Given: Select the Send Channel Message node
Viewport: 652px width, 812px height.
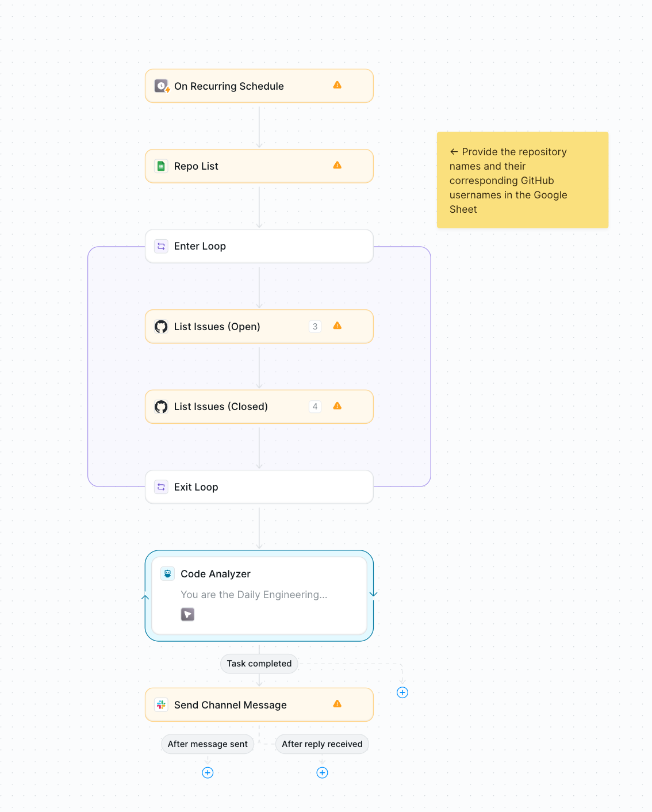Looking at the screenshot, I should pyautogui.click(x=259, y=704).
